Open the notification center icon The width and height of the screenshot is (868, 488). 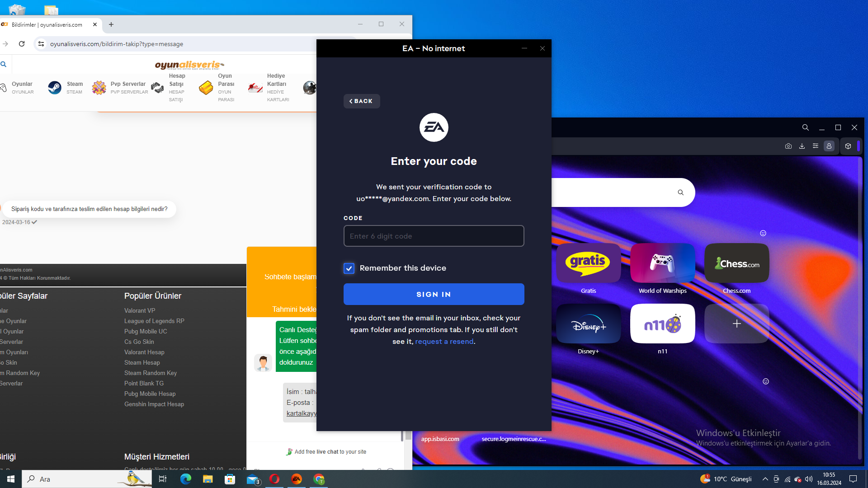[853, 479]
